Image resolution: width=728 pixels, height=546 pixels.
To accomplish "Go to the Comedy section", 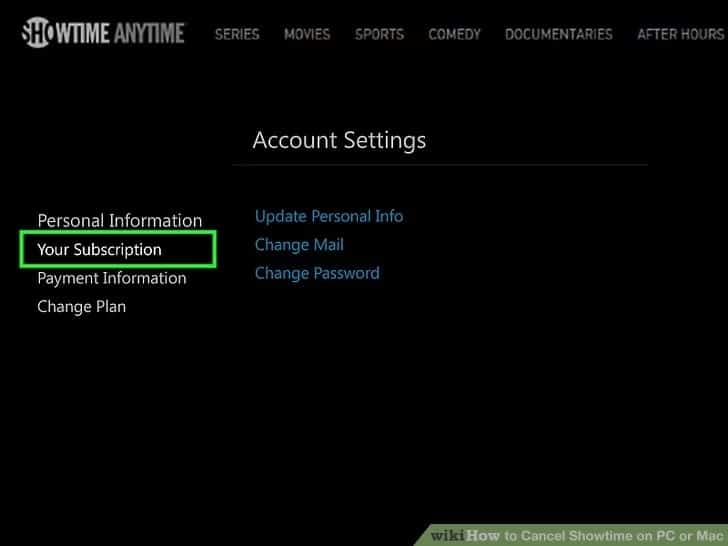I will (x=454, y=34).
